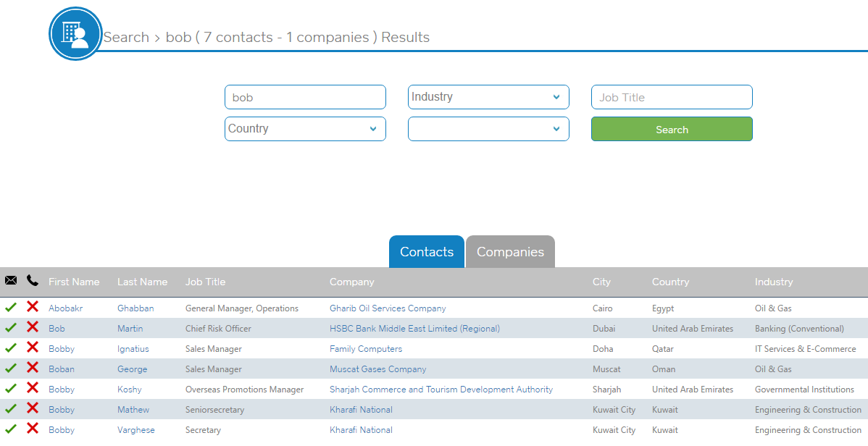Click the email envelope column header icon

pos(11,280)
